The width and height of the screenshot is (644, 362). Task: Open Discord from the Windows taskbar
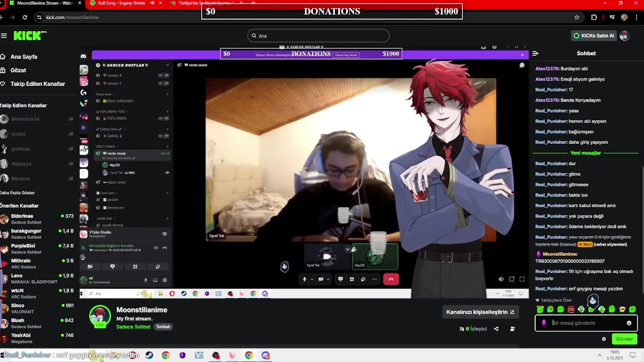[266, 355]
